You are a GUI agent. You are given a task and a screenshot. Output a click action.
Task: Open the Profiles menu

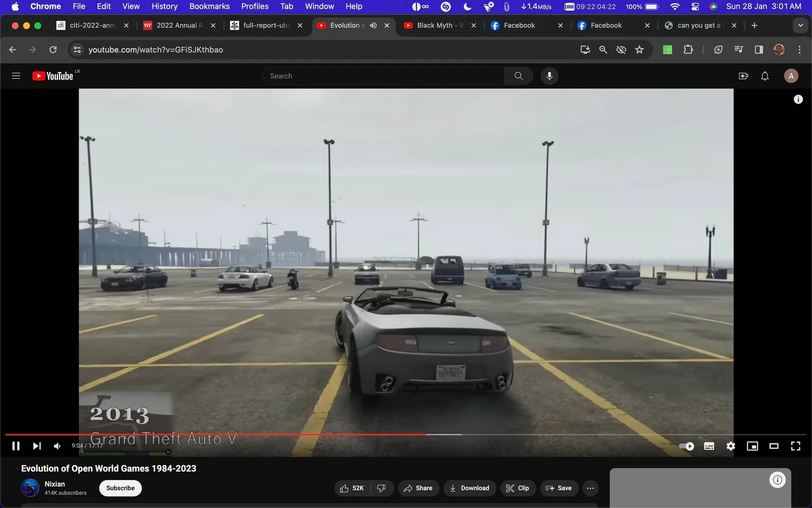pyautogui.click(x=255, y=6)
